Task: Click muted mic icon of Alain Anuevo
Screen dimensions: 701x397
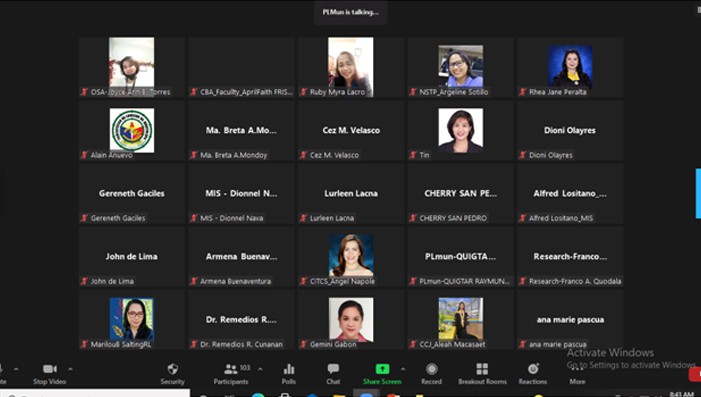Action: (x=84, y=155)
